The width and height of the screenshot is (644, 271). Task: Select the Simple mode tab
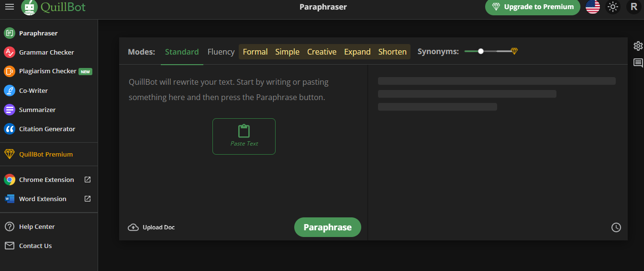tap(288, 52)
